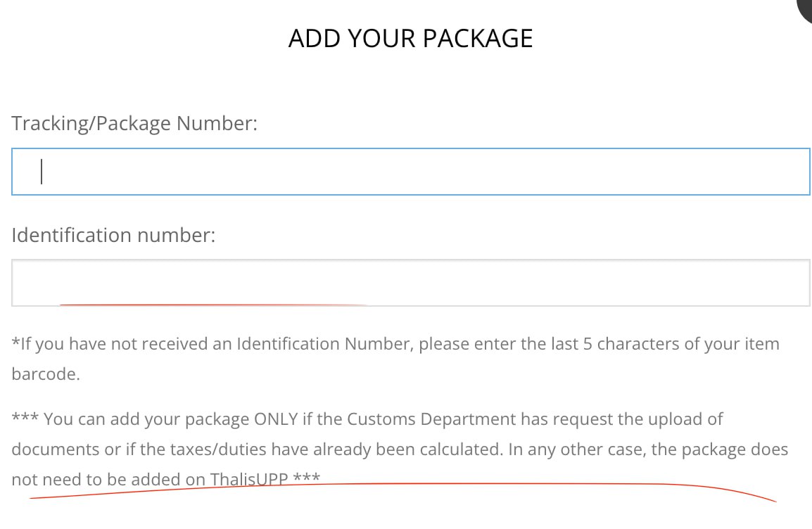
Task: Focus the Tracking/Package Number input field
Action: [x=411, y=172]
